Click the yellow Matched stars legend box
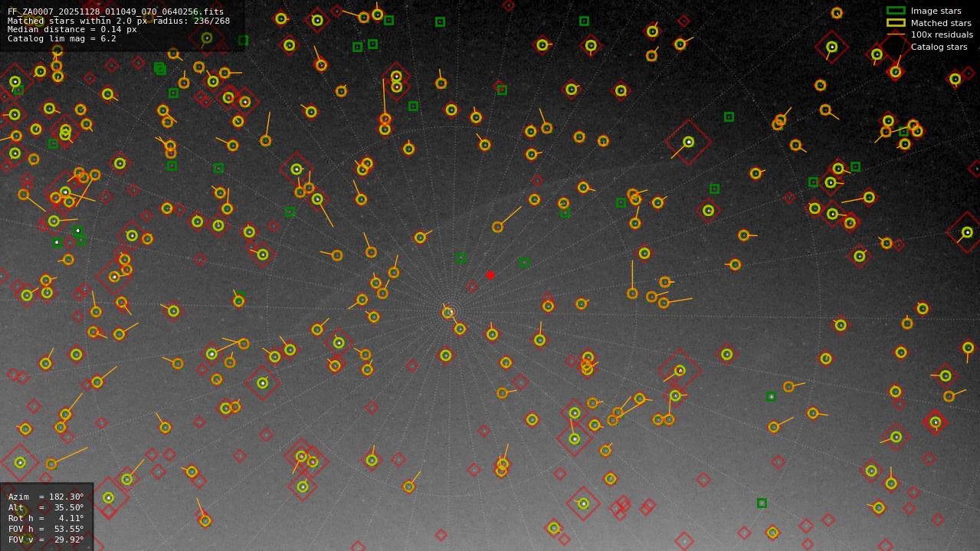980x551 pixels. 896,23
